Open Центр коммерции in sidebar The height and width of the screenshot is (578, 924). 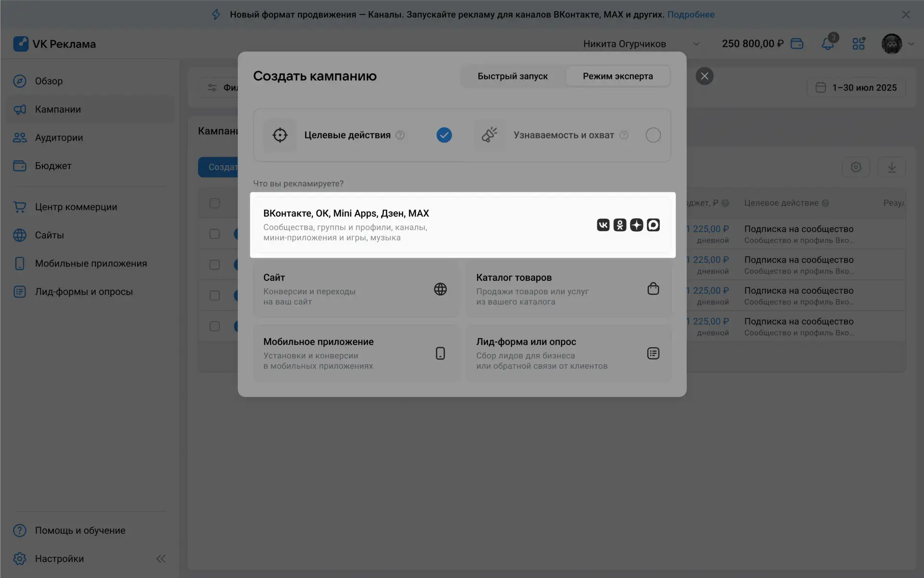click(90, 207)
